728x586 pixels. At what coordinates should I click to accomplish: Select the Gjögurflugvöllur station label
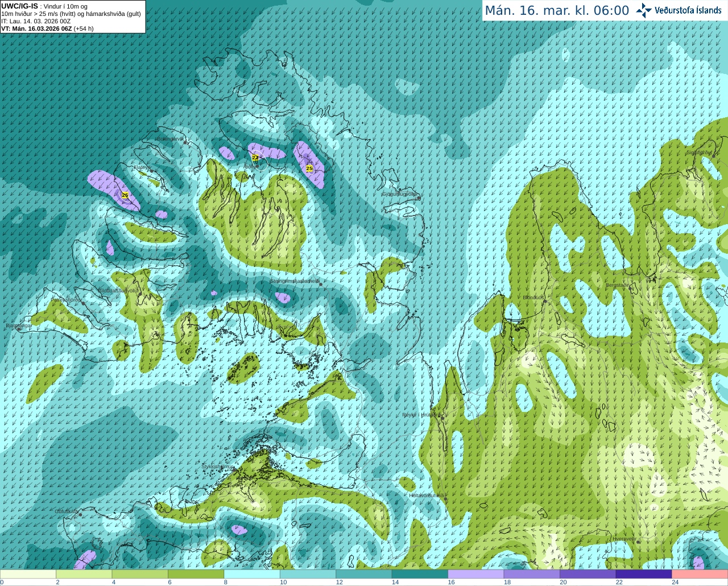(399, 194)
